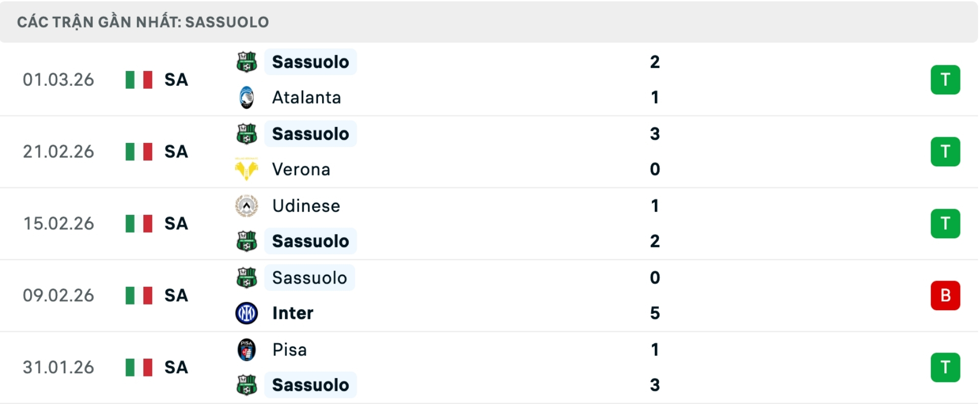Click the Sassuolo crest in the Pisa match row
The image size is (980, 404).
[247, 385]
